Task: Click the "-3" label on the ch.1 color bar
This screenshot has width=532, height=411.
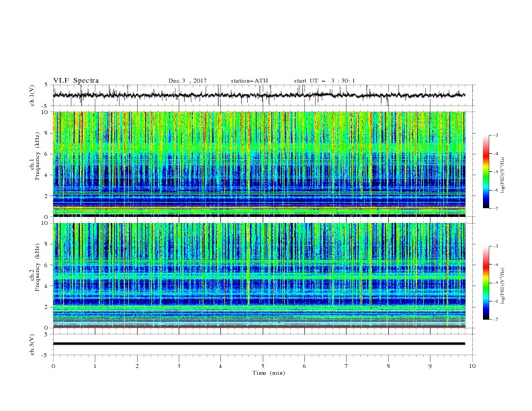Action: coord(496,135)
